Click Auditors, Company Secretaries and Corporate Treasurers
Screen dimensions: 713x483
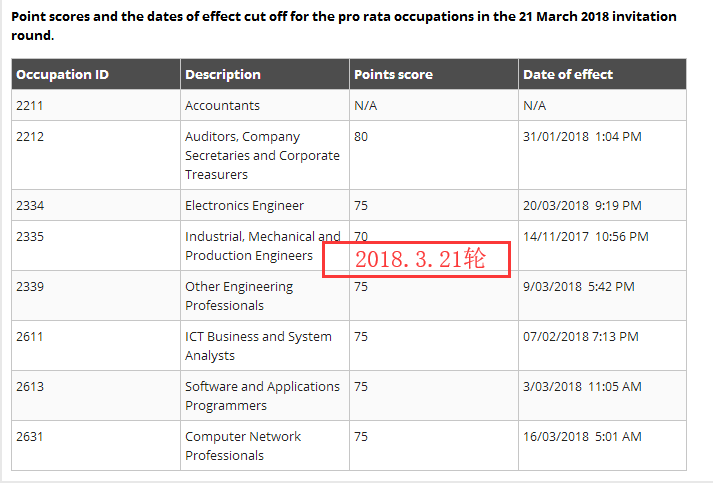pos(262,155)
